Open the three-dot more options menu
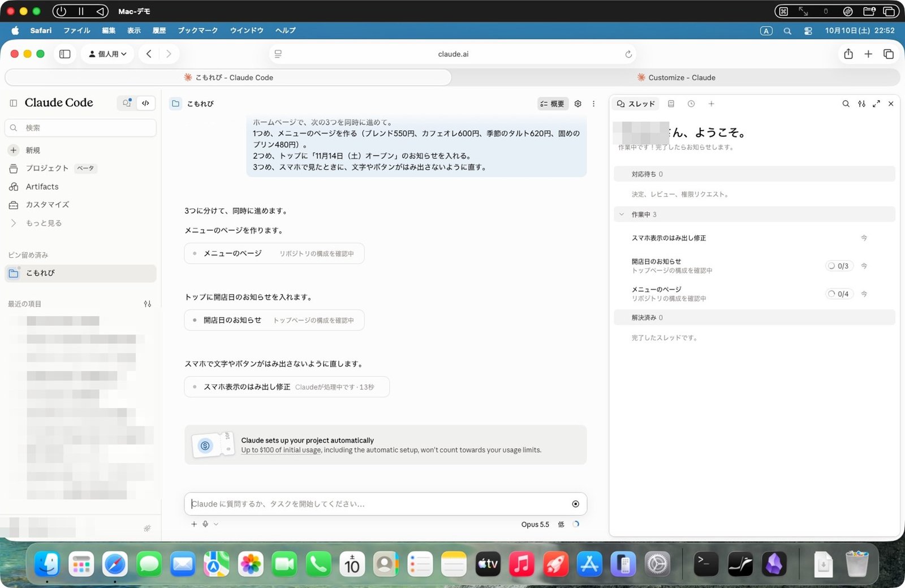905x588 pixels. [x=593, y=103]
